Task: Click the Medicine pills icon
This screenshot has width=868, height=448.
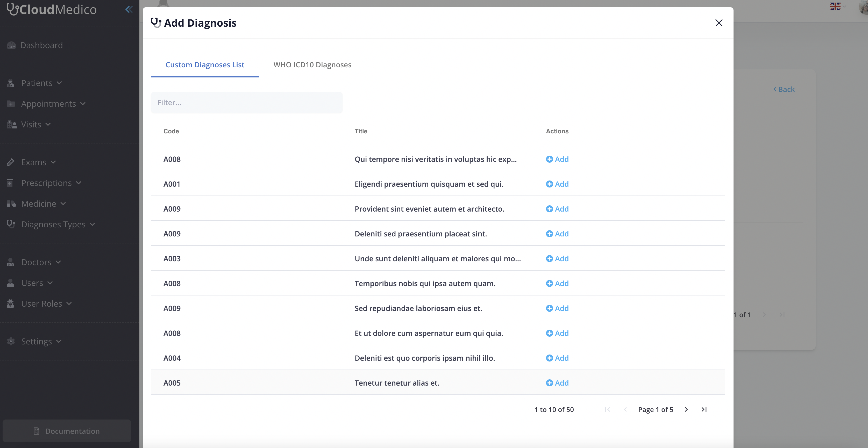Action: coord(11,204)
